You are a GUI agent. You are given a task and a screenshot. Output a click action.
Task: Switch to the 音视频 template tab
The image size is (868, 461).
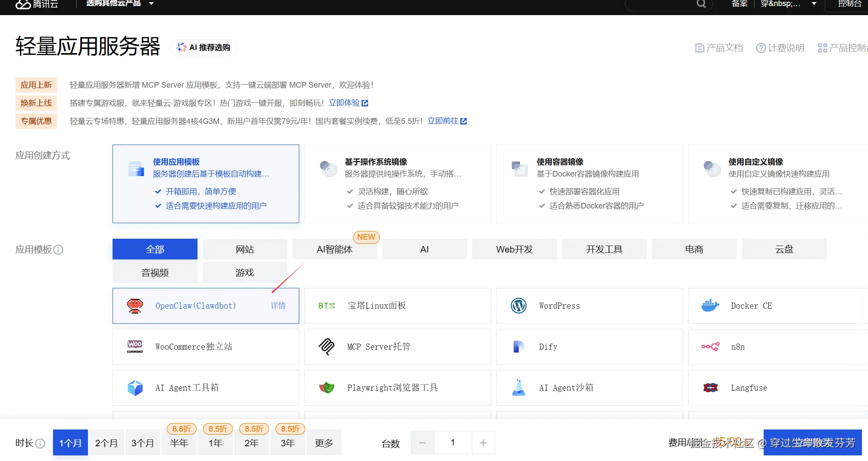[155, 272]
